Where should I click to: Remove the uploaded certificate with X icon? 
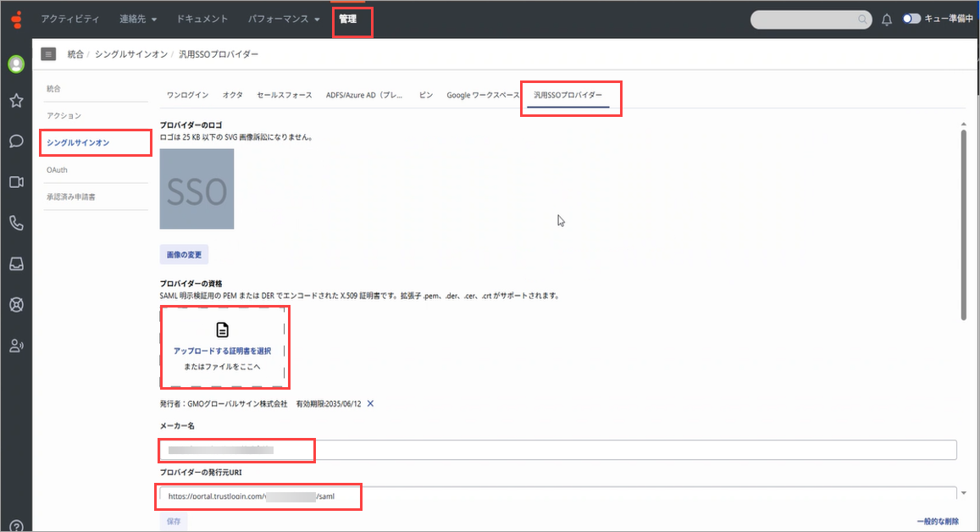[x=370, y=404]
